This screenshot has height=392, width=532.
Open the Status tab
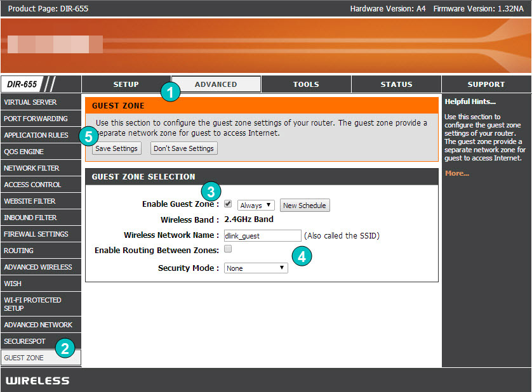tap(396, 84)
